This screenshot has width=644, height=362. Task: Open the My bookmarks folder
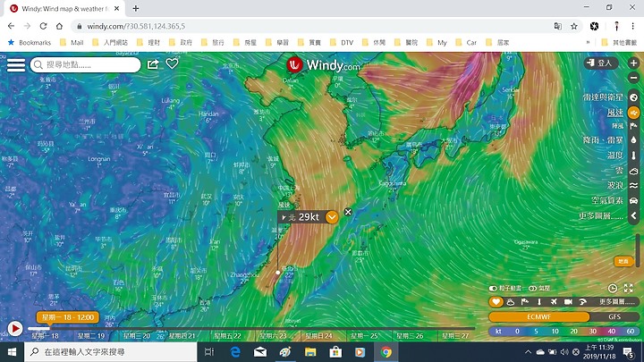click(x=436, y=42)
